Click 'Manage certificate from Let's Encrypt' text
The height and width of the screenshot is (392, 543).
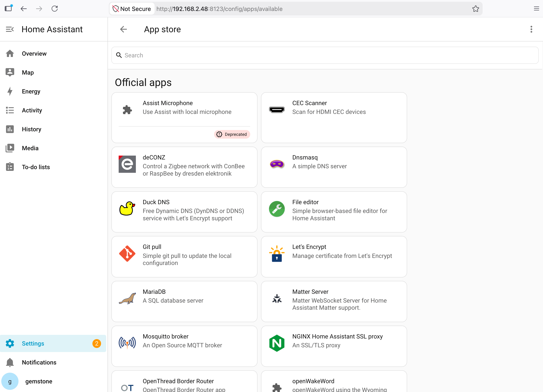click(x=342, y=256)
